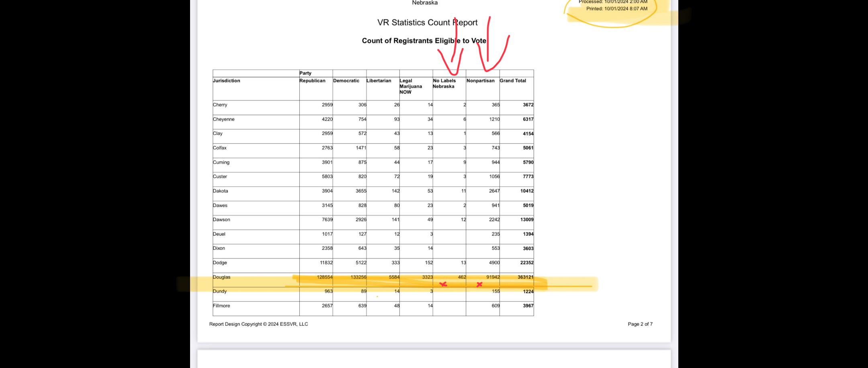This screenshot has width=868, height=368.
Task: Click the 'Report Design Copyright © 2024 ESSVR, LLC' footer
Action: pos(258,324)
